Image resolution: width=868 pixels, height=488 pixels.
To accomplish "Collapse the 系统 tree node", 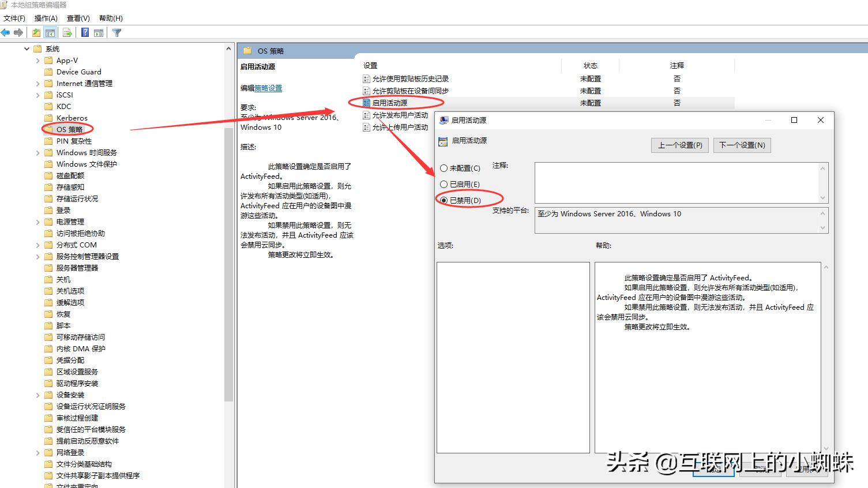I will [x=26, y=48].
